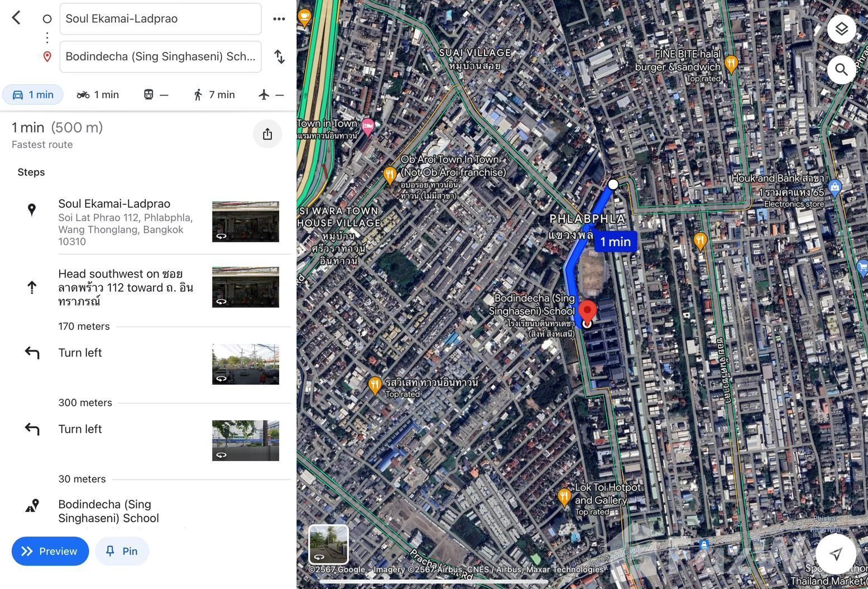This screenshot has height=589, width=868.
Task: Select the flight travel mode
Action: click(271, 95)
